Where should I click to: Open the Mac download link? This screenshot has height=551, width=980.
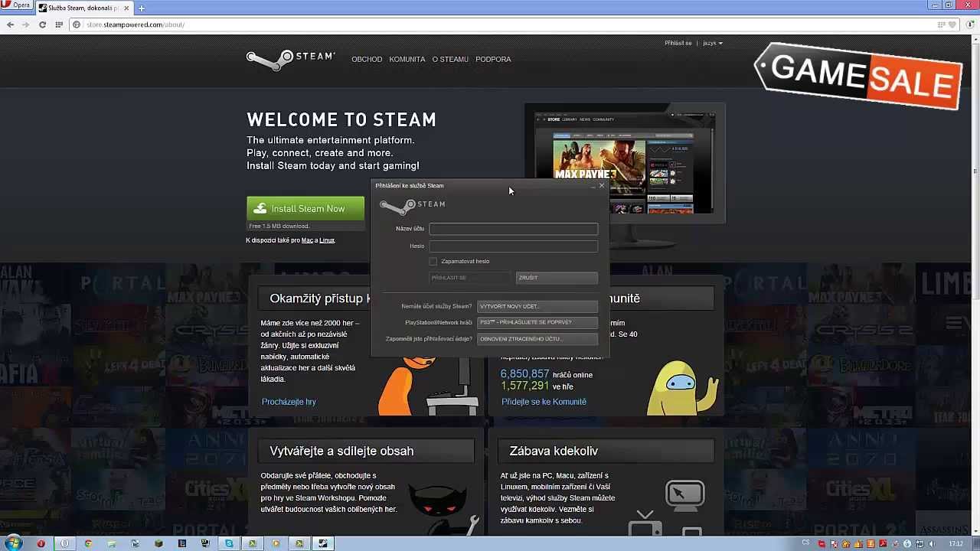[x=307, y=240]
